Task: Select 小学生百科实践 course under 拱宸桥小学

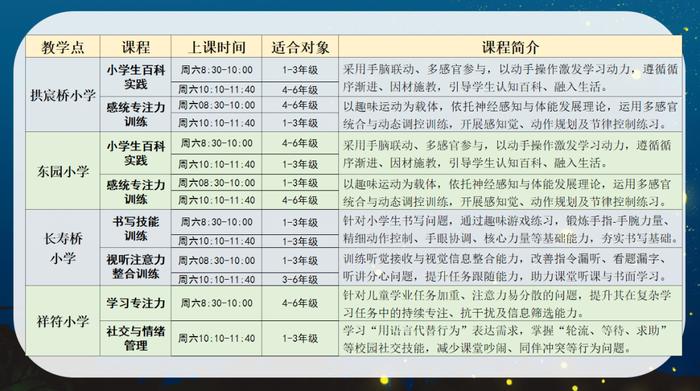Action: click(136, 77)
